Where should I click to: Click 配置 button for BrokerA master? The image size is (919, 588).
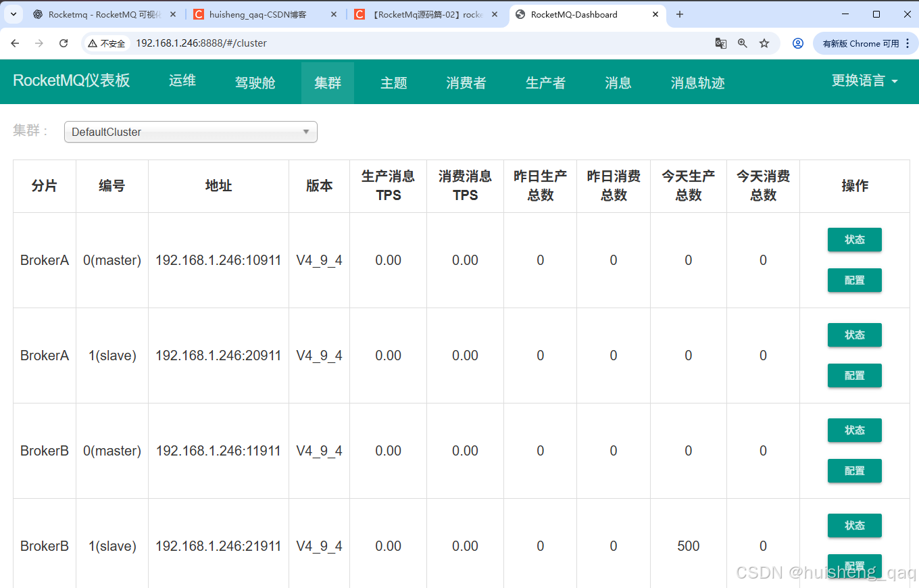coord(855,280)
